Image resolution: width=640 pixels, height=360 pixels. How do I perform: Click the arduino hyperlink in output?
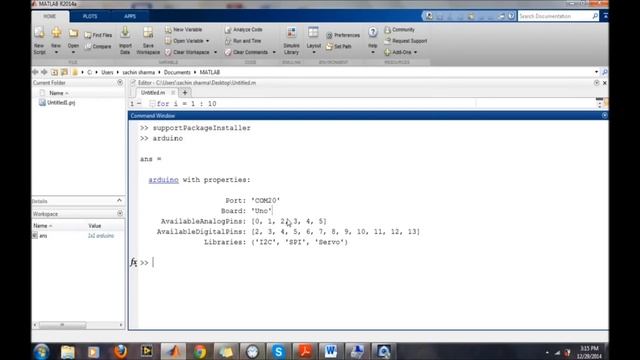(x=163, y=180)
